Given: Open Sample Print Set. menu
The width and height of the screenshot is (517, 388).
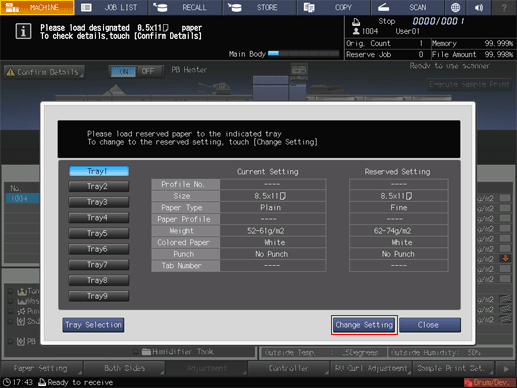Looking at the screenshot, I should (454, 368).
